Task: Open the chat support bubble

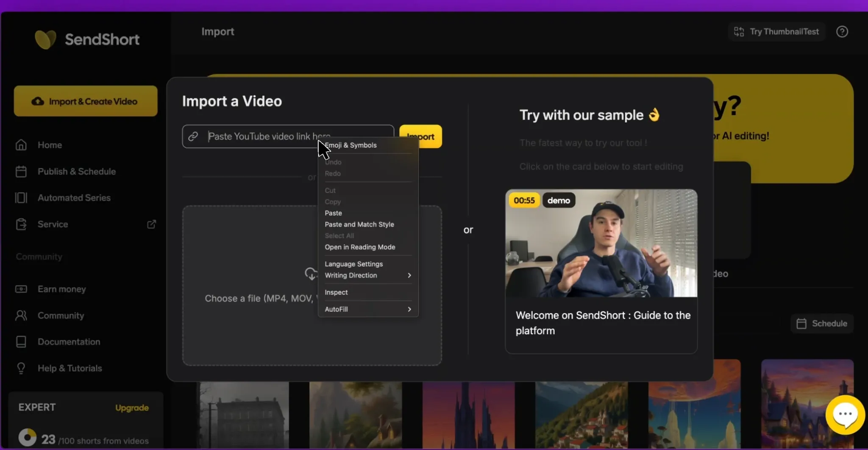Action: [845, 414]
